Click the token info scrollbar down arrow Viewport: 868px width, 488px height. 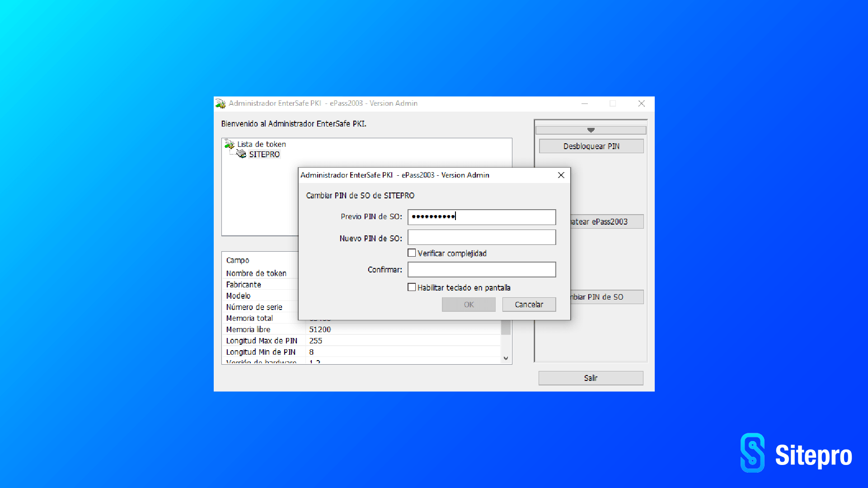coord(506,358)
